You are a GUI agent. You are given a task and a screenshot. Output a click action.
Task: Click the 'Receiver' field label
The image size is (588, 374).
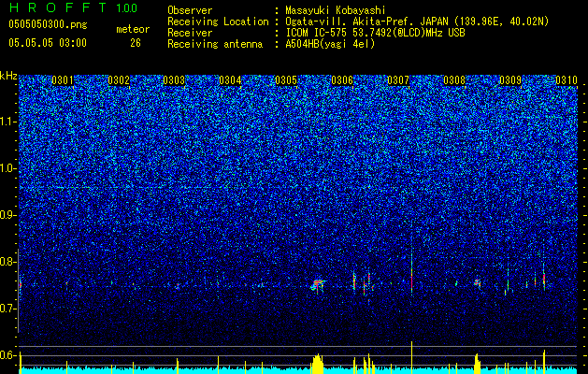[x=190, y=33]
